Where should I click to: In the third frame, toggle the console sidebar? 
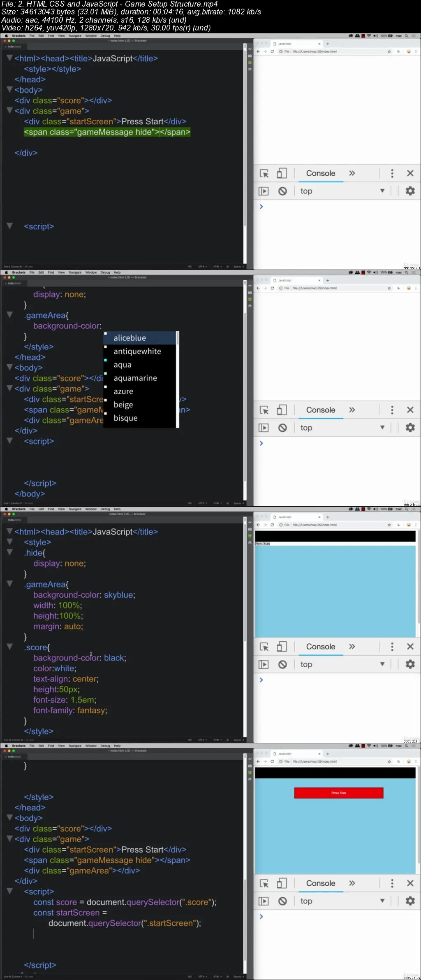pos(264,664)
